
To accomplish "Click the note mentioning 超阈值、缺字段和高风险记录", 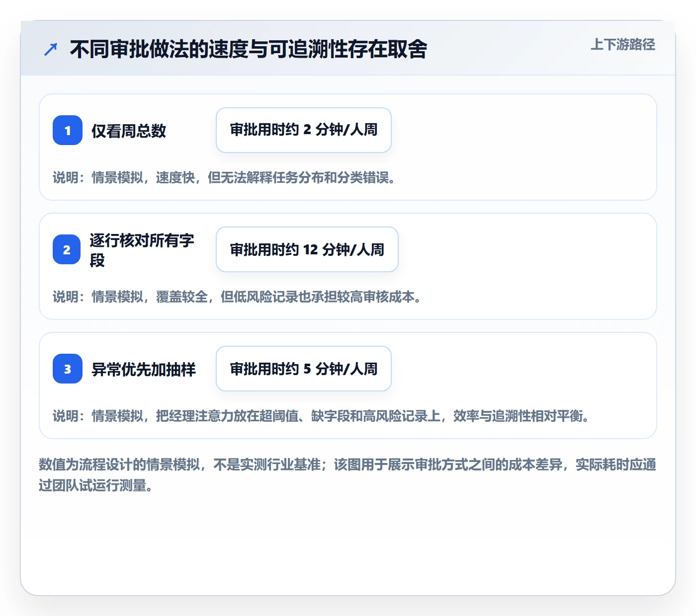I will (x=321, y=416).
